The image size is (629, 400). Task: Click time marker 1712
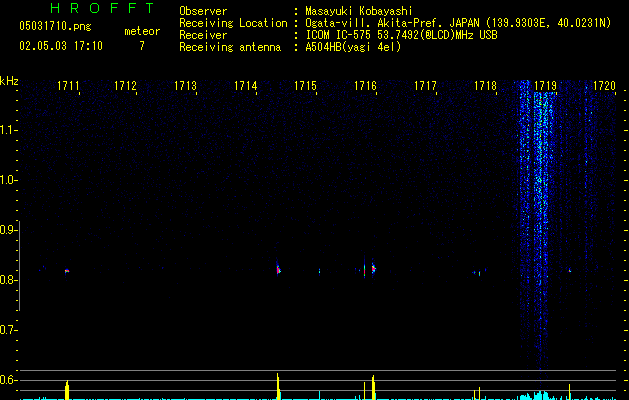126,86
